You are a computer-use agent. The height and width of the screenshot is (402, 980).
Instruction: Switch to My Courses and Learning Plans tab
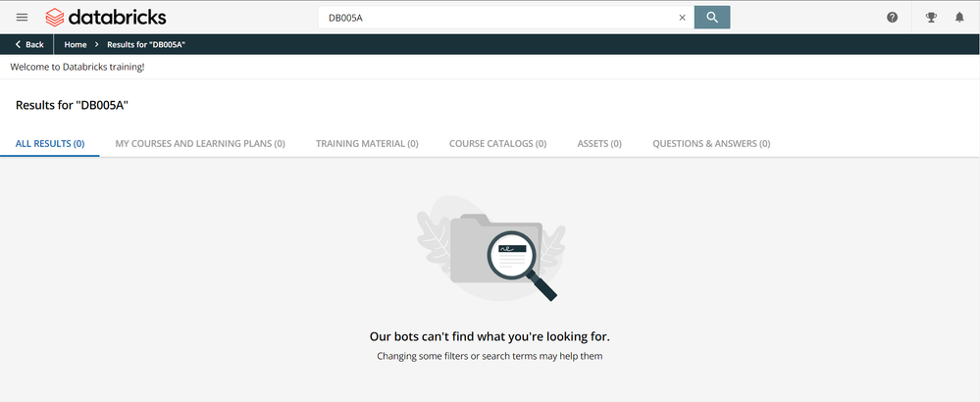click(x=200, y=143)
